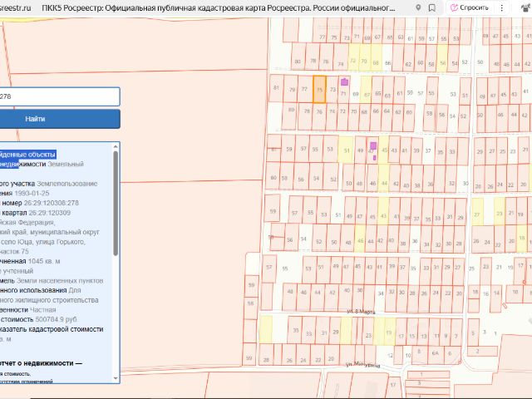
Task: Click the cadastral cost 500784.9 руб.
Action: click(57, 319)
